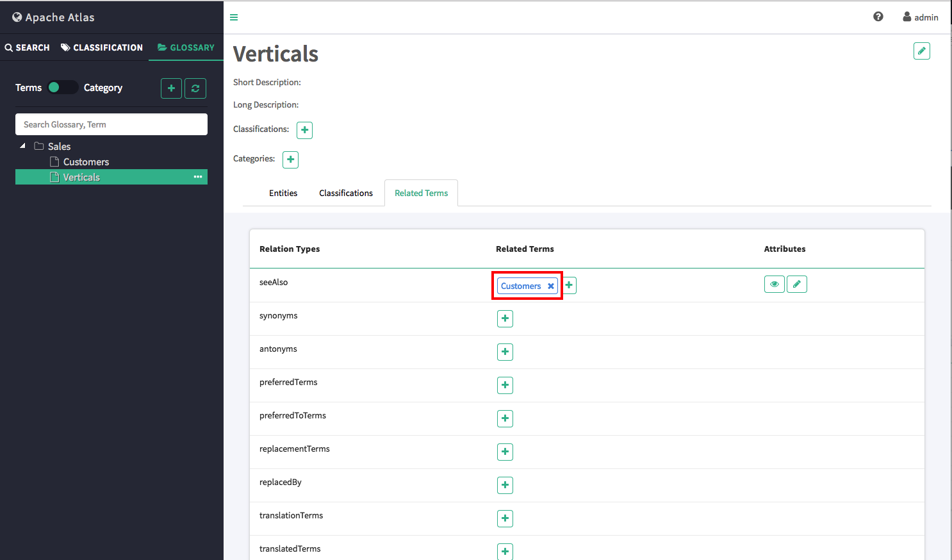Add a synonyms related term
Viewport: 952px width, 560px height.
505,318
